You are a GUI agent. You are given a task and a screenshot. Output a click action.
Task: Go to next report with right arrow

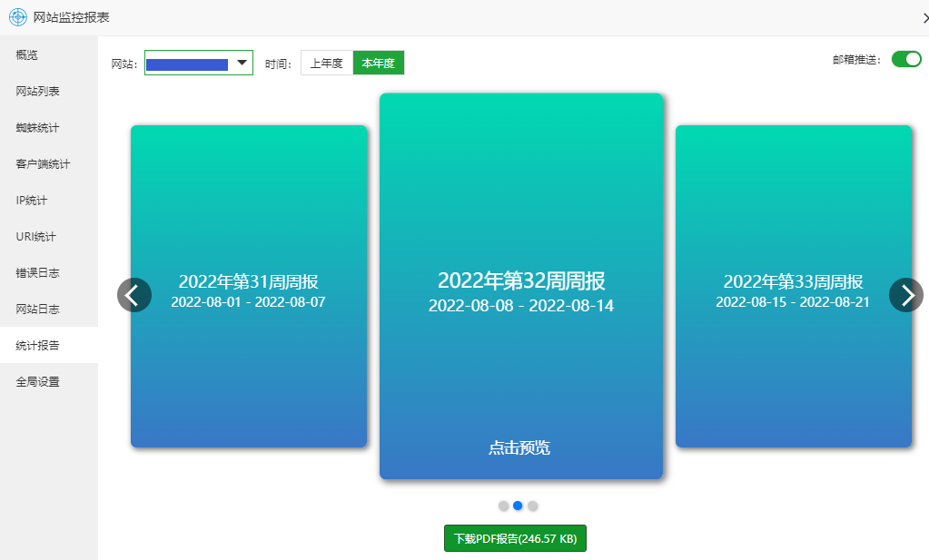(x=905, y=295)
